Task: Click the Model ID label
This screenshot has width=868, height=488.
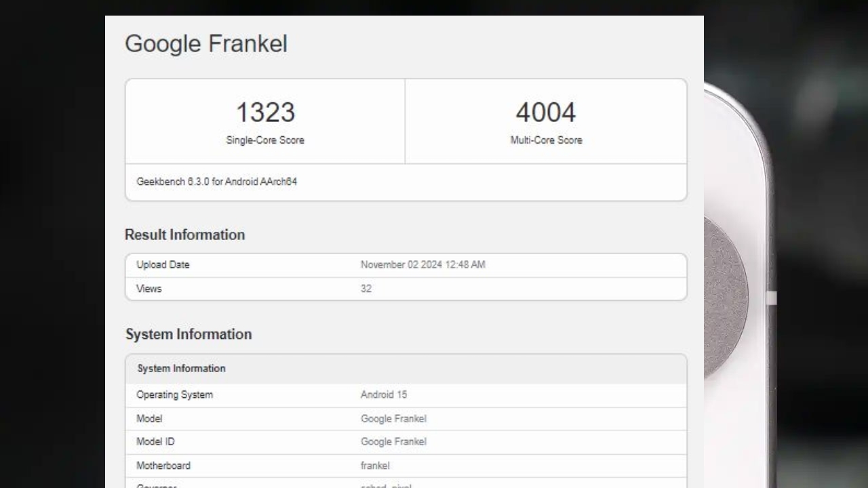Action: coord(155,442)
